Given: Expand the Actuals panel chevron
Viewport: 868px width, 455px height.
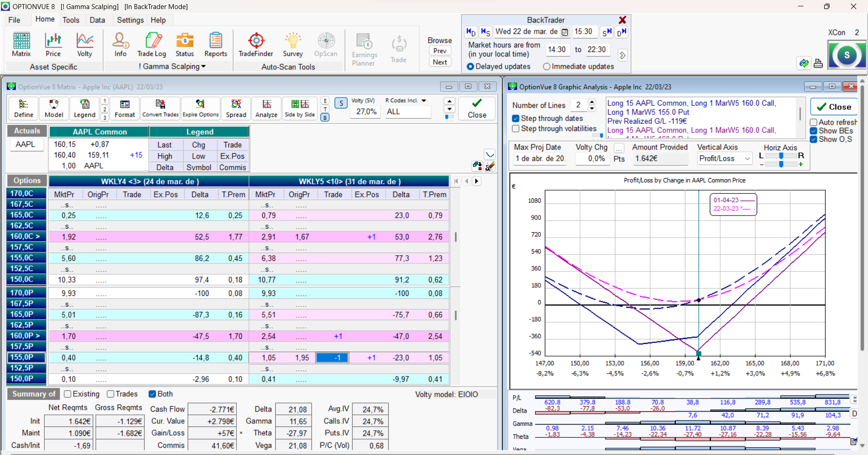Looking at the screenshot, I should (x=490, y=154).
